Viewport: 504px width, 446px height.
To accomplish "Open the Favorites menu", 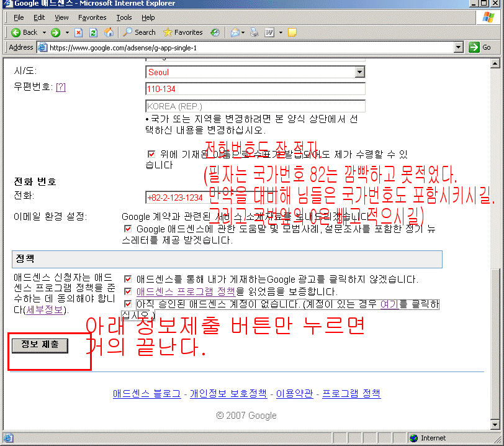I will pyautogui.click(x=92, y=17).
